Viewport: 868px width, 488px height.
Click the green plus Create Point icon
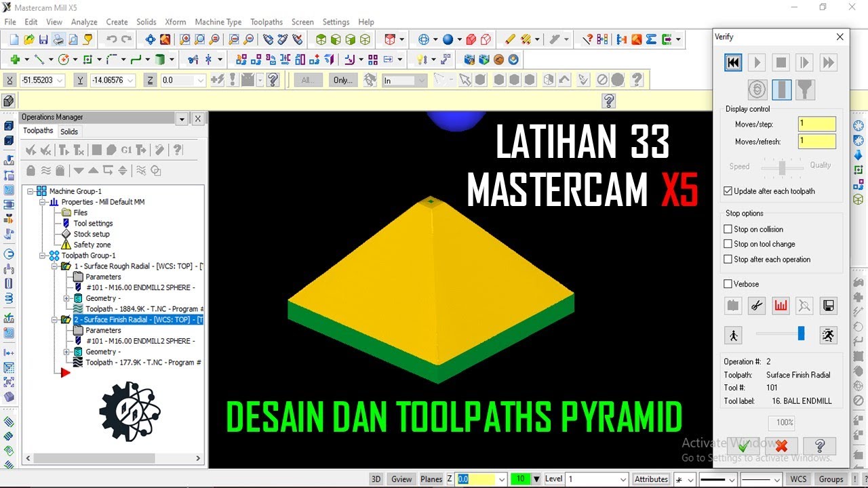14,60
